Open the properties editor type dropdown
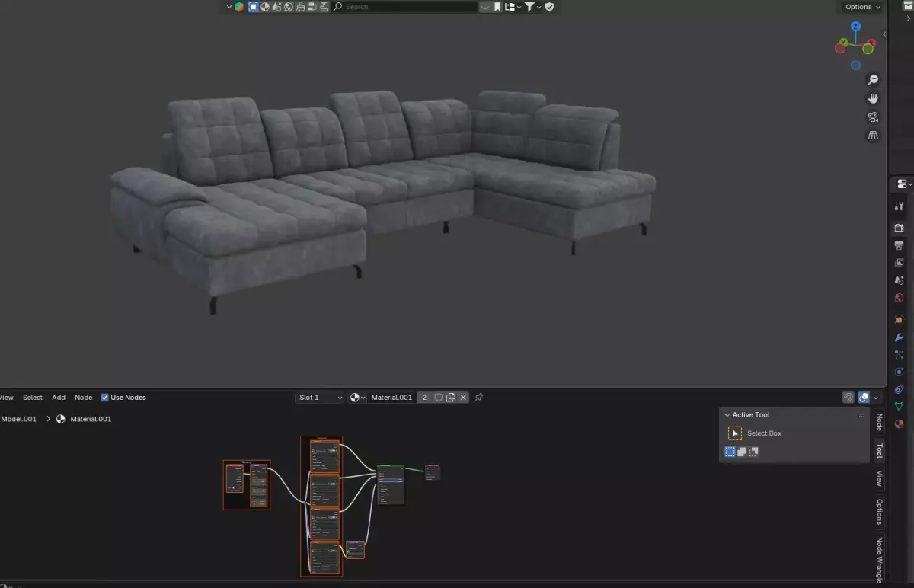 [x=904, y=184]
